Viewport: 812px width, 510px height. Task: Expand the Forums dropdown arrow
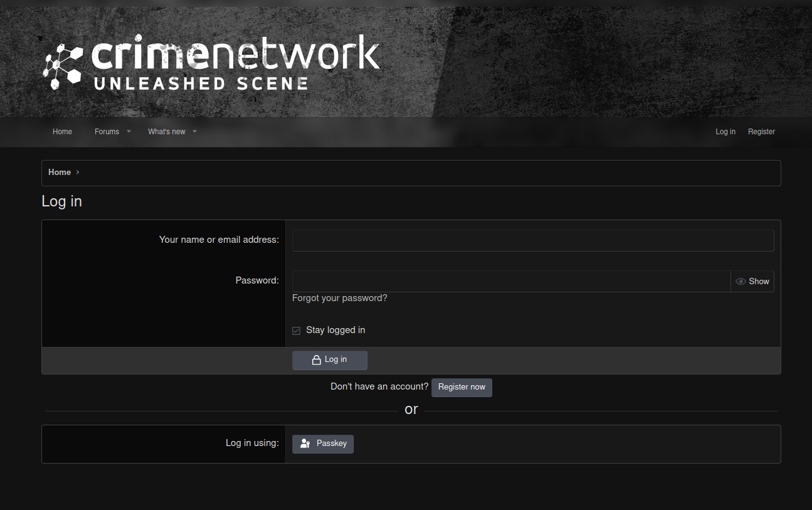129,132
